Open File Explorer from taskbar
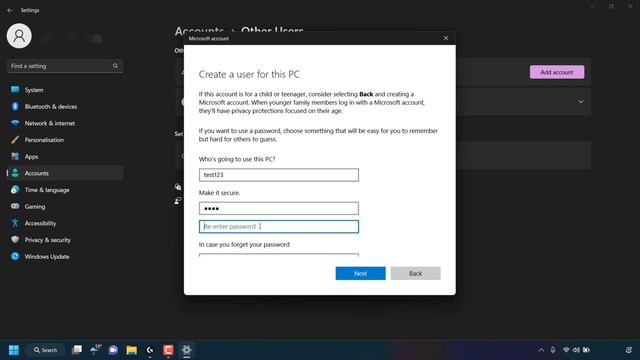The image size is (640, 360). click(x=131, y=350)
